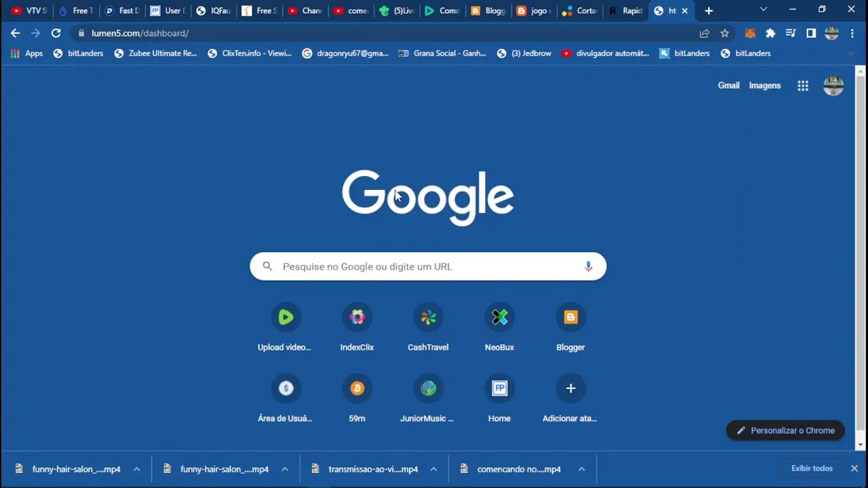
Task: Go back to the previous page
Action: tap(15, 33)
